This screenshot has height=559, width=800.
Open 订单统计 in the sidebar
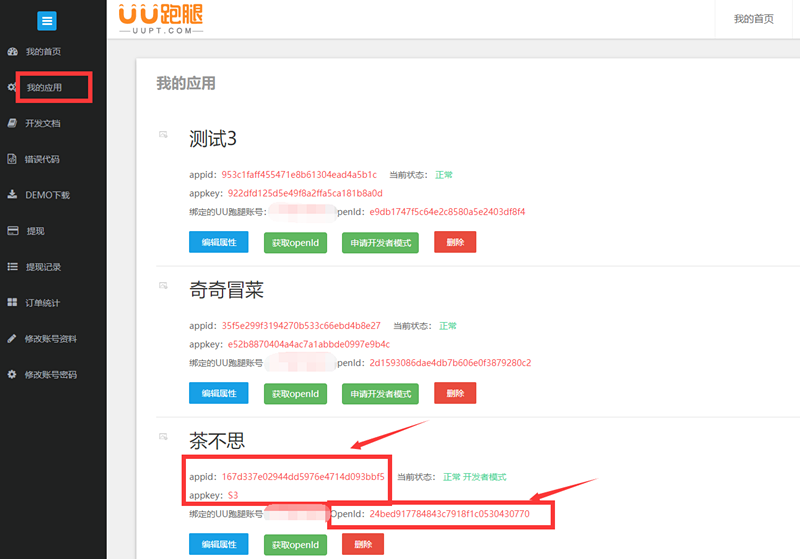(x=43, y=303)
